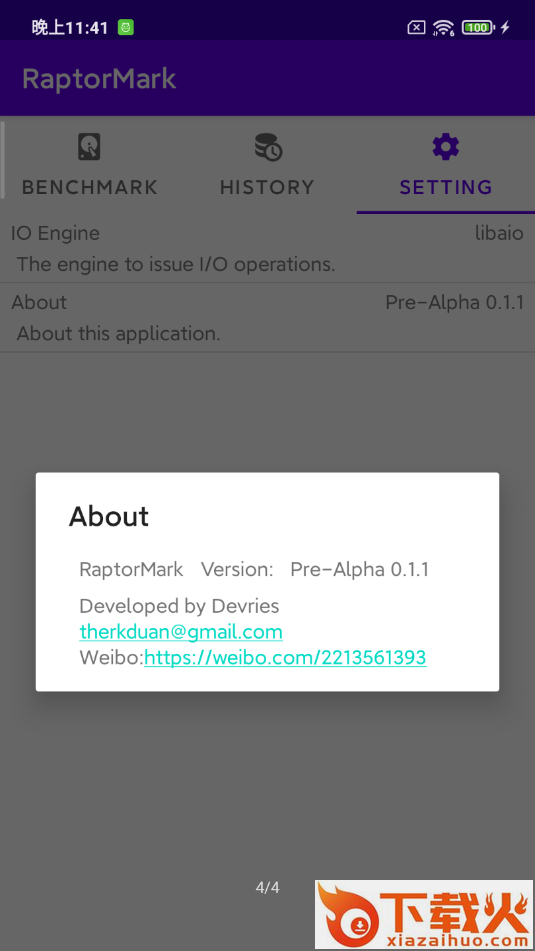Tap the battery 100 indicator icon
The width and height of the screenshot is (535, 951).
tap(478, 27)
